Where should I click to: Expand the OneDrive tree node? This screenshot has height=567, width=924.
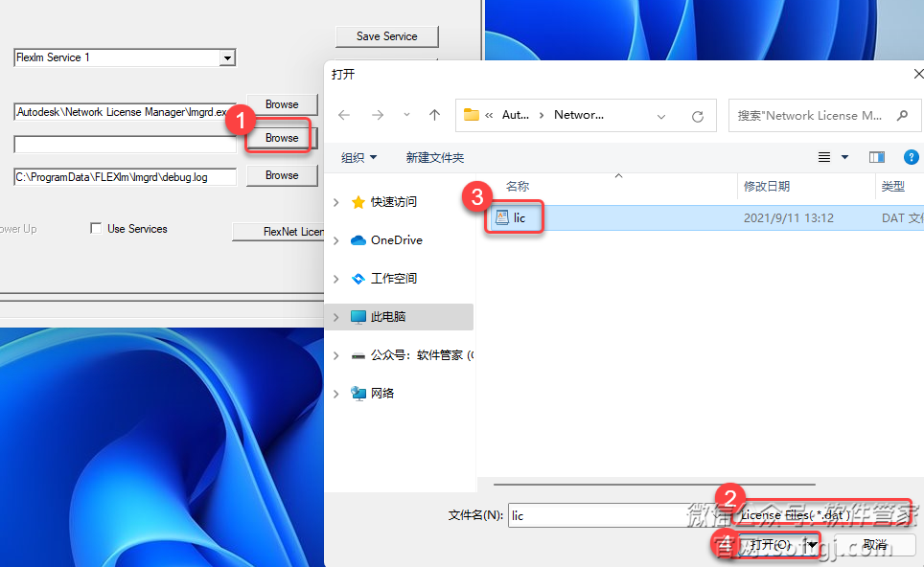click(x=335, y=240)
